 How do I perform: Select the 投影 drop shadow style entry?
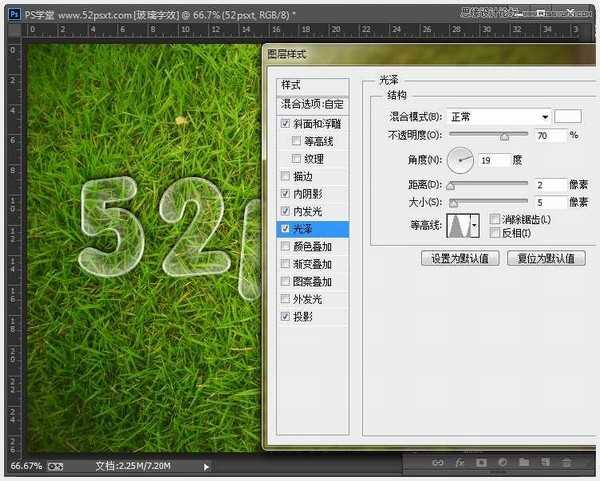tap(304, 316)
